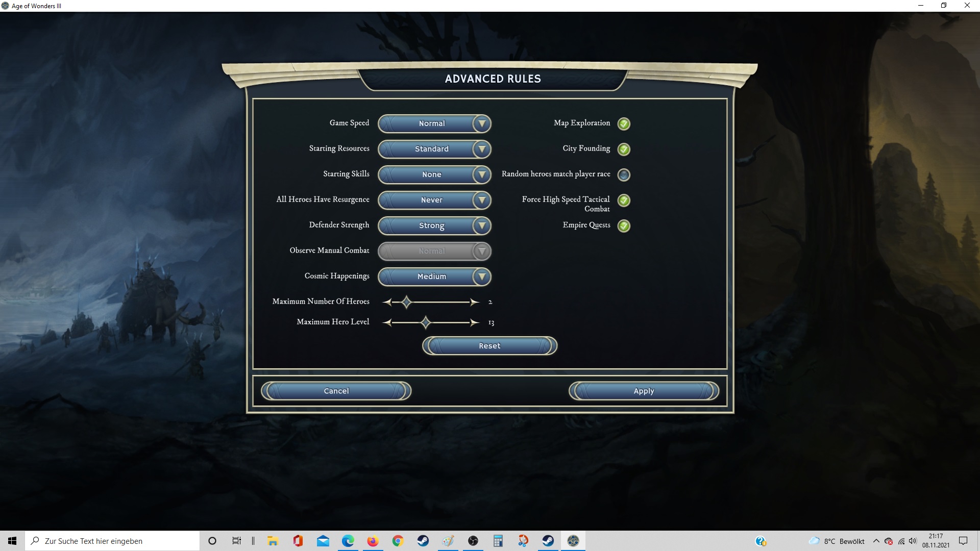Disable Force High Speed Tactical Combat
The width and height of the screenshot is (980, 551).
(x=624, y=200)
